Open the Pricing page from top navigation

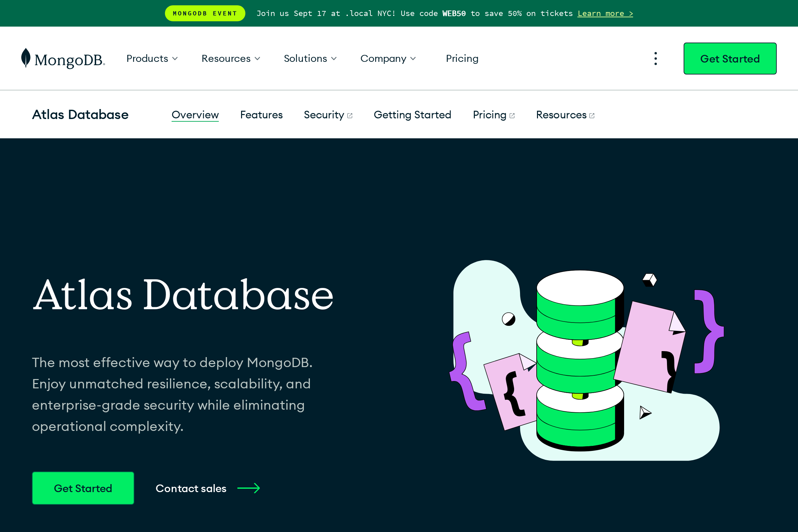pos(462,58)
